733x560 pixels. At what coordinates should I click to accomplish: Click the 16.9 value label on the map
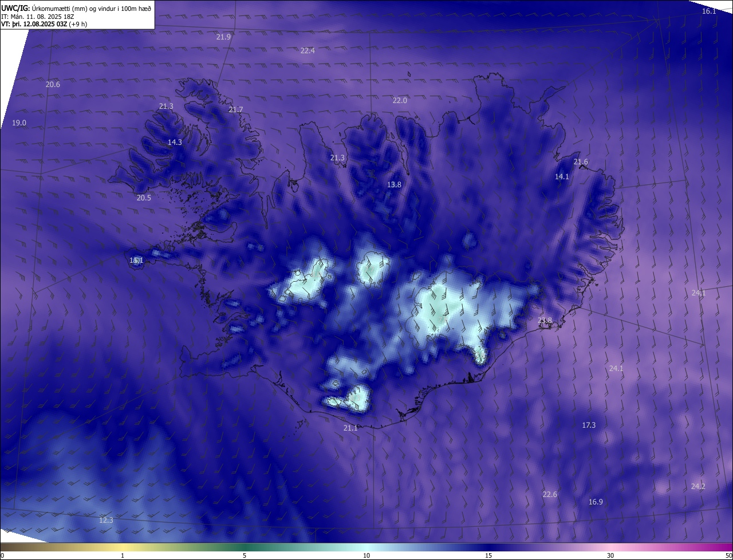pos(596,502)
